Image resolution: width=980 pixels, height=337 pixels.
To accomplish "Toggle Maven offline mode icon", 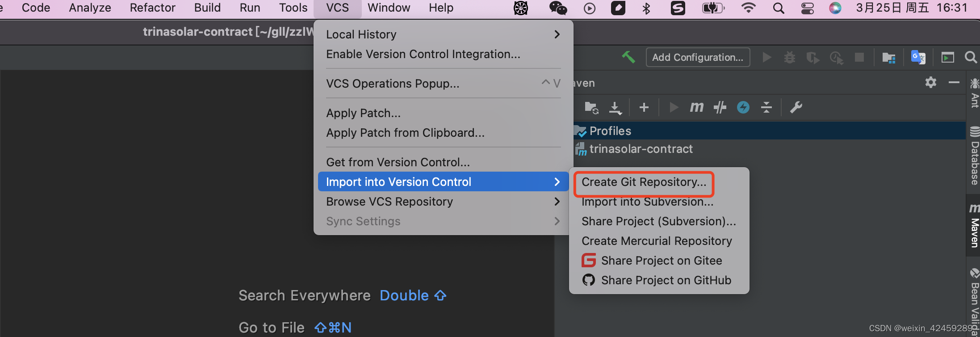I will tap(720, 107).
